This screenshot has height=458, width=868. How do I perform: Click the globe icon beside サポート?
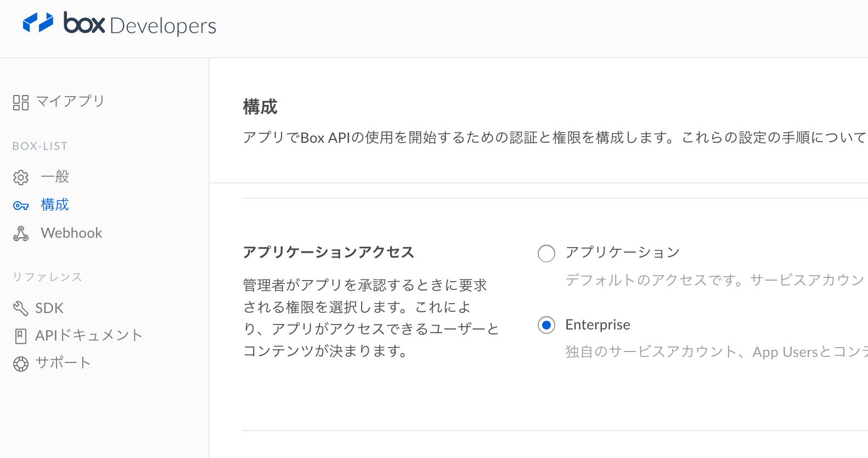tap(20, 363)
